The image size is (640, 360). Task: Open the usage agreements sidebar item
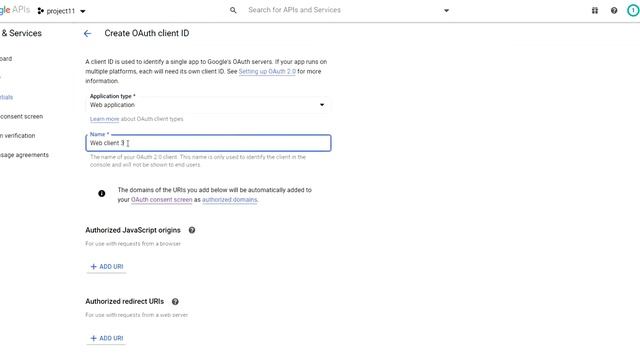coord(24,155)
